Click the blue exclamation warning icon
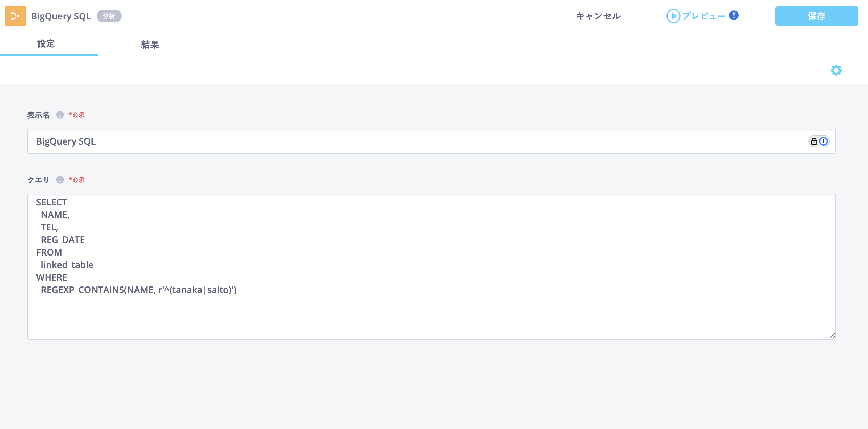This screenshot has width=868, height=429. click(x=734, y=15)
